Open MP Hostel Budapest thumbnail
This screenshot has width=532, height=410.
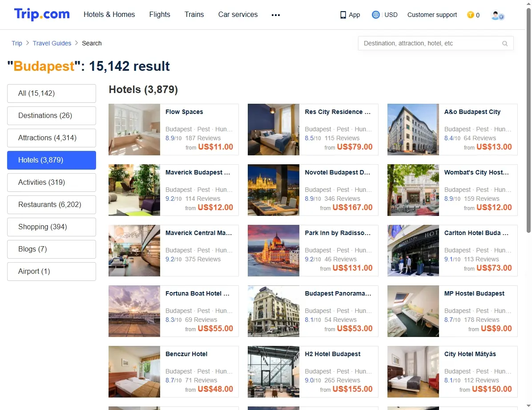[413, 311]
